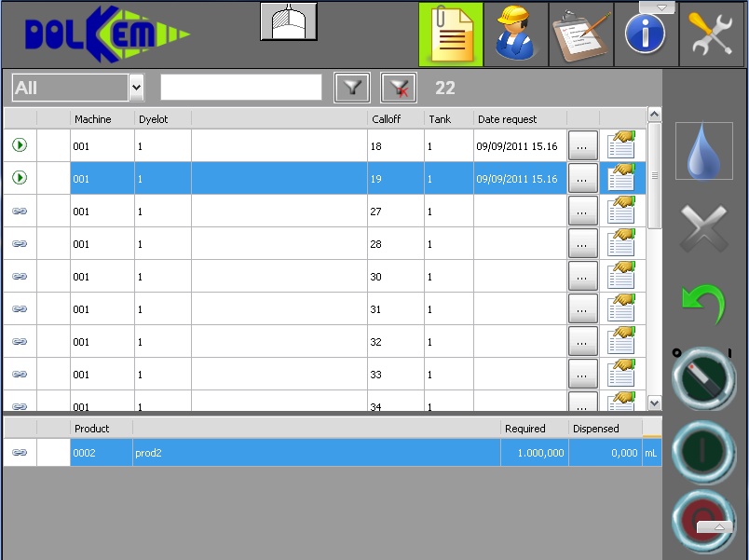This screenshot has height=560, width=749.
Task: Open the clipboard report icon
Action: click(x=581, y=34)
